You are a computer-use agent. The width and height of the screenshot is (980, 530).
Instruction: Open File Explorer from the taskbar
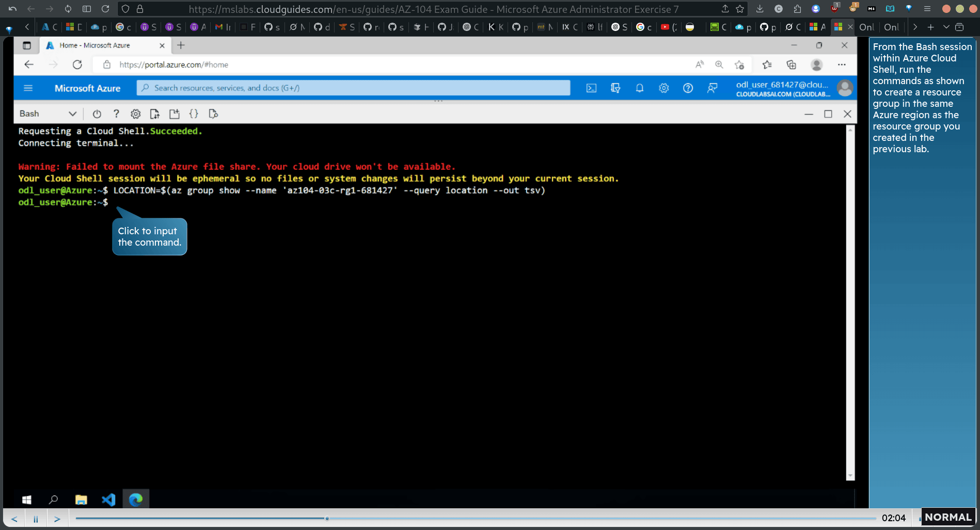point(81,500)
